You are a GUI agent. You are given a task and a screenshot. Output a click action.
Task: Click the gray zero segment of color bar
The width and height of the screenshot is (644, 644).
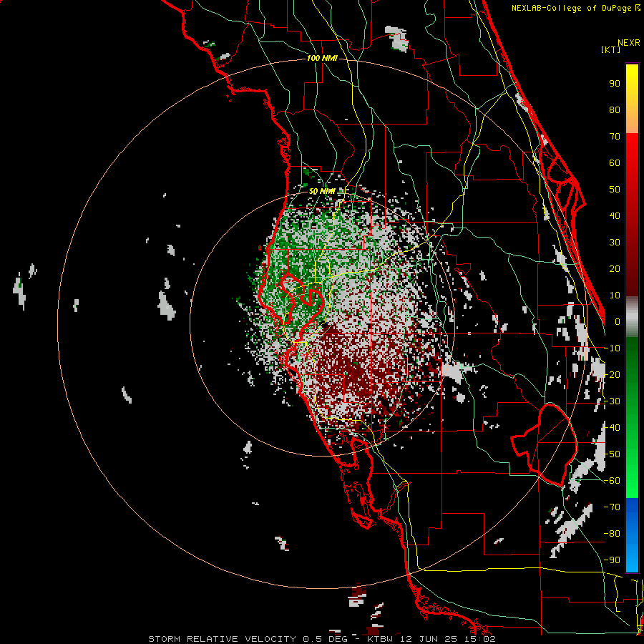coord(632,317)
